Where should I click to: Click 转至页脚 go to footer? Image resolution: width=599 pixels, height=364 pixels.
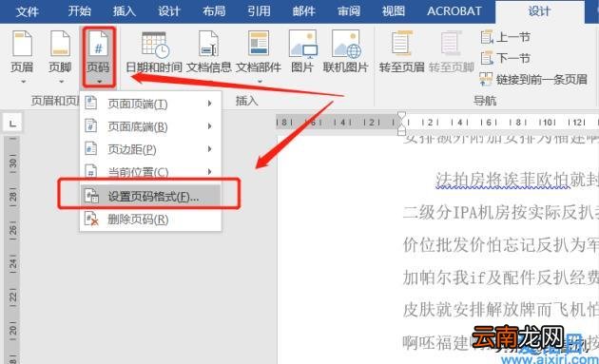[x=452, y=51]
